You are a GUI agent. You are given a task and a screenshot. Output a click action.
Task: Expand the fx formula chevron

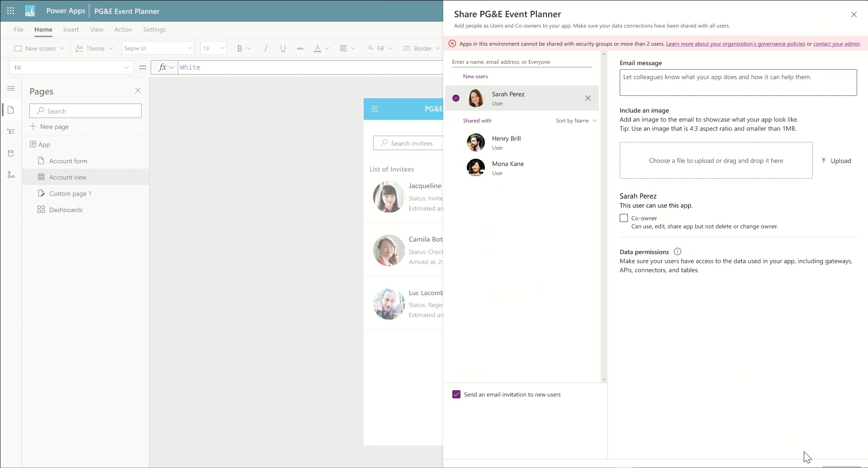pyautogui.click(x=171, y=67)
